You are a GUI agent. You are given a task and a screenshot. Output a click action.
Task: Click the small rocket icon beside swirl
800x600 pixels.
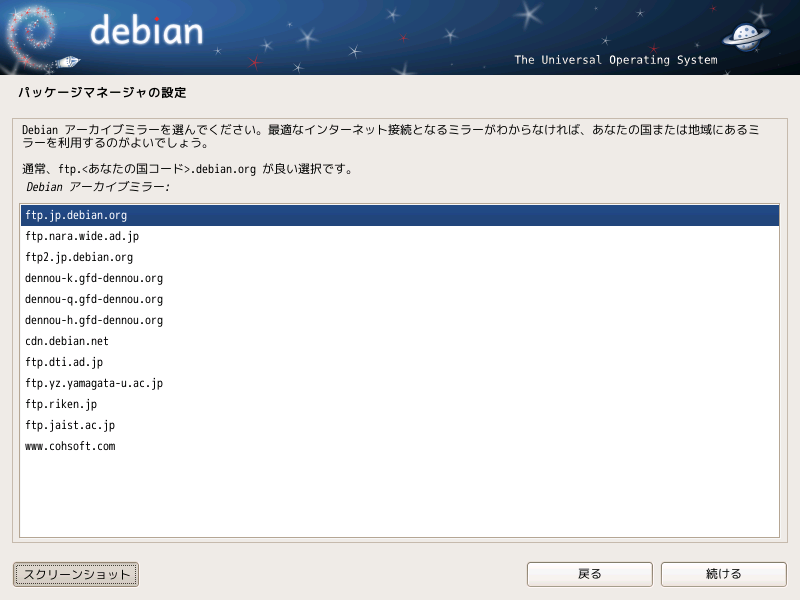coord(67,62)
